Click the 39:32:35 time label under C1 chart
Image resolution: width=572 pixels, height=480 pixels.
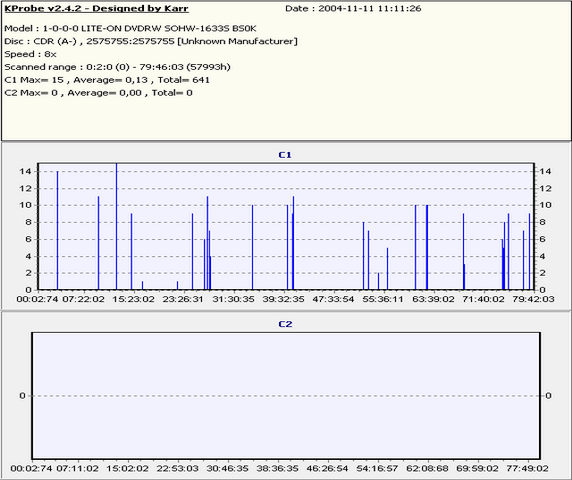click(283, 299)
